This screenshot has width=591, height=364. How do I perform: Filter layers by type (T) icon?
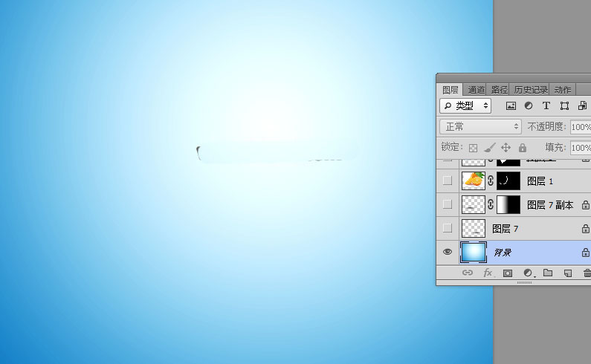click(546, 106)
